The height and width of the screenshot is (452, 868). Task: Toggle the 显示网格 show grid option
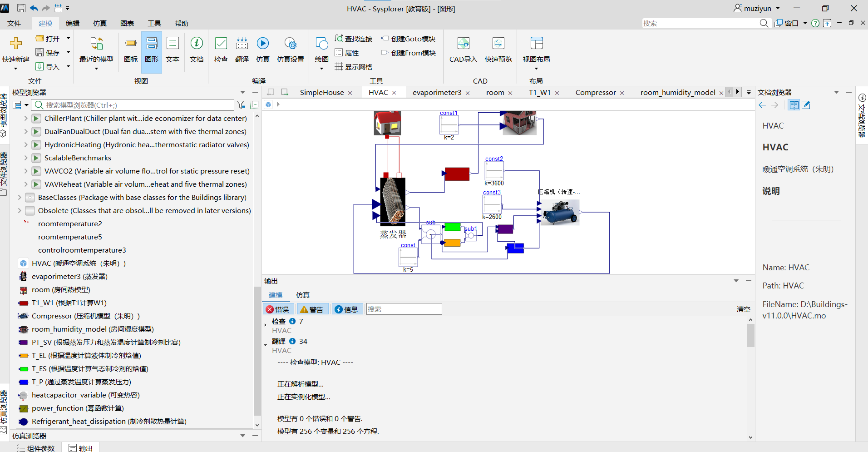pos(354,67)
